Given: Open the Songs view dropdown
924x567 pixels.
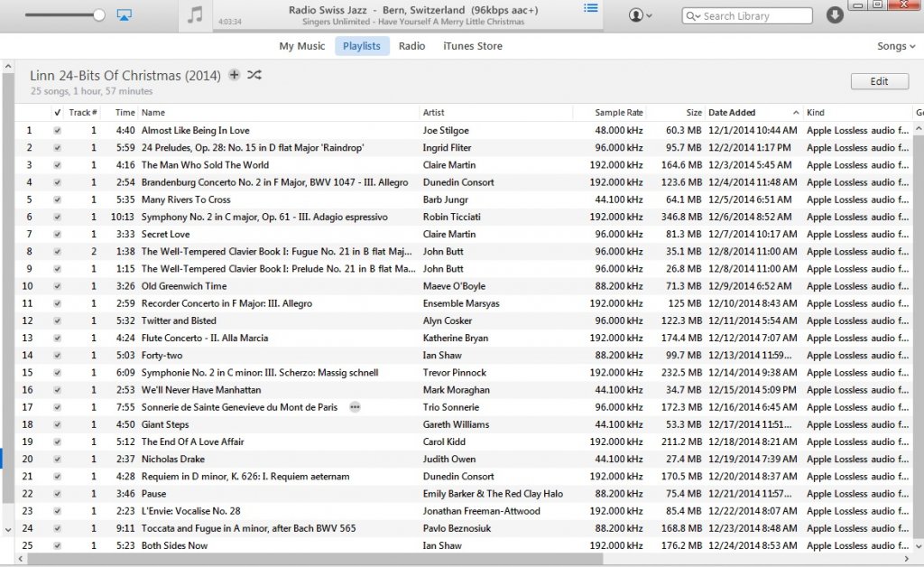Looking at the screenshot, I should click(x=896, y=46).
